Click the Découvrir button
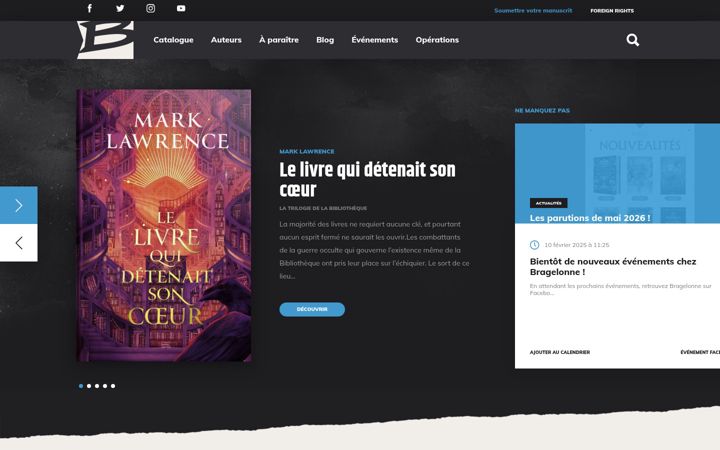Screen dimensions: 720x450 pyautogui.click(x=312, y=309)
